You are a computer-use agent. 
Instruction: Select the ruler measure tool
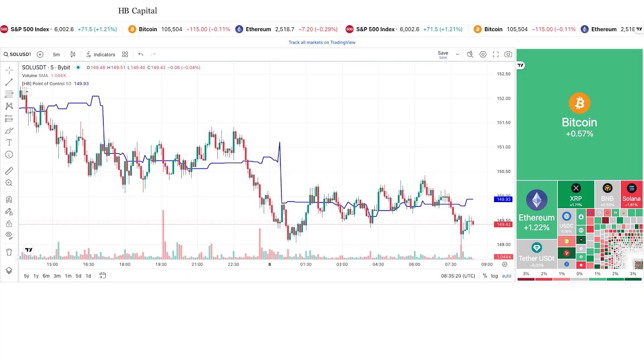(x=9, y=171)
